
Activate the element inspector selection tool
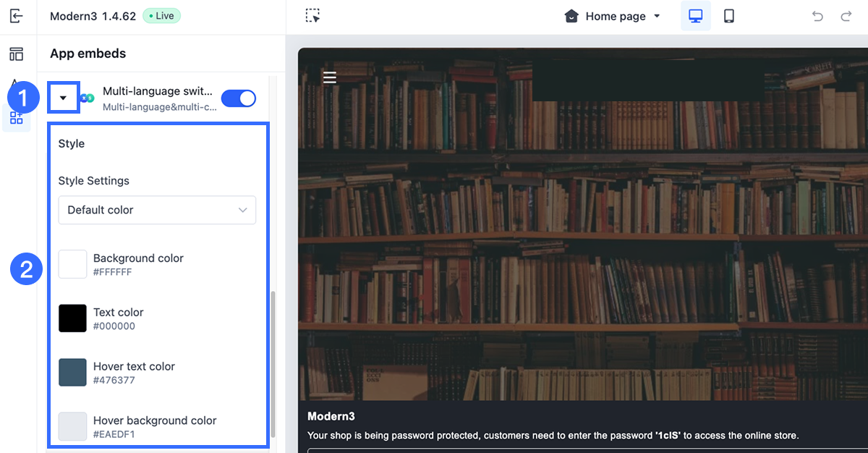pyautogui.click(x=312, y=16)
